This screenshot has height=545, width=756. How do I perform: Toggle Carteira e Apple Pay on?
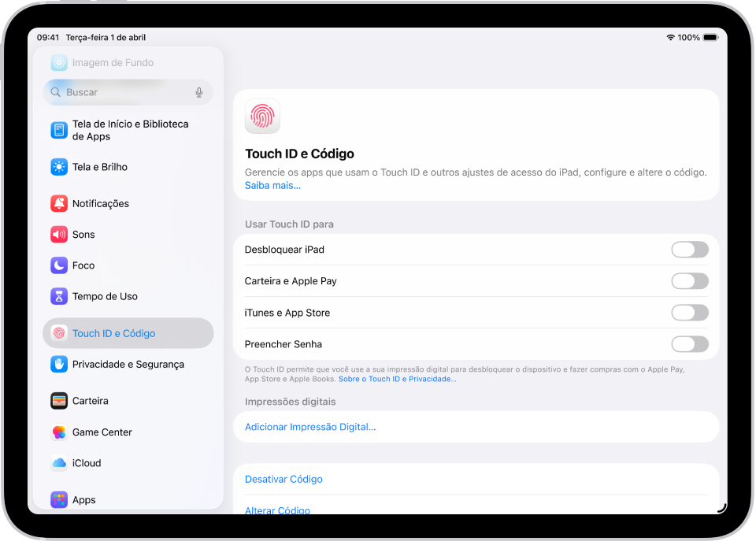coord(690,280)
